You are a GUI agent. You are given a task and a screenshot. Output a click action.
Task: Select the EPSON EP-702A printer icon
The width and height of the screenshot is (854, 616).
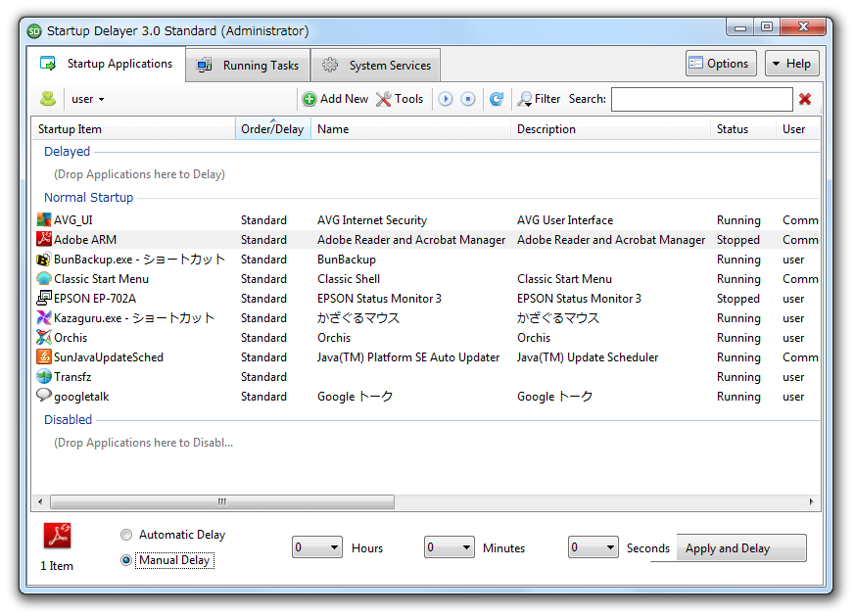pyautogui.click(x=43, y=298)
